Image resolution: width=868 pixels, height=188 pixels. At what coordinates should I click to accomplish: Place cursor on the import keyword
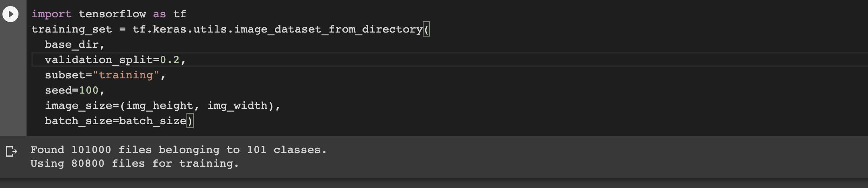point(51,14)
